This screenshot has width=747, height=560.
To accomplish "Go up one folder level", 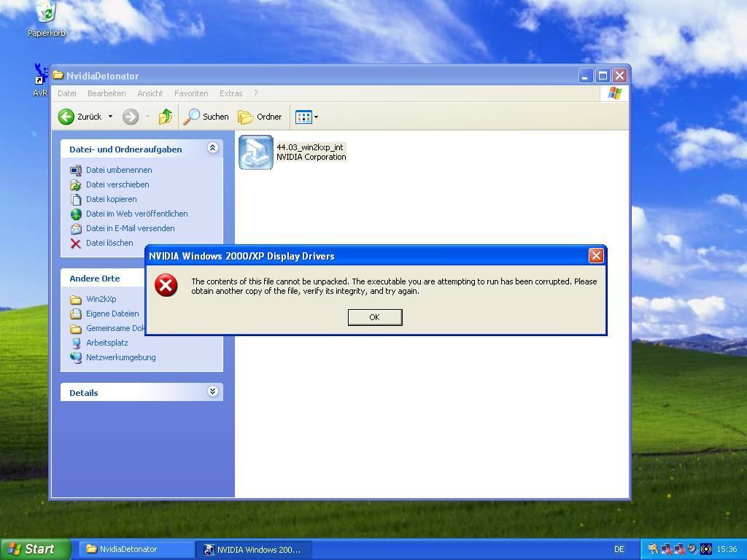I will [166, 117].
